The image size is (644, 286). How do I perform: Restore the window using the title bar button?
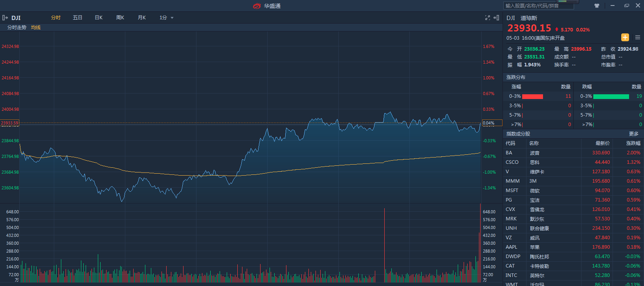[x=627, y=5]
